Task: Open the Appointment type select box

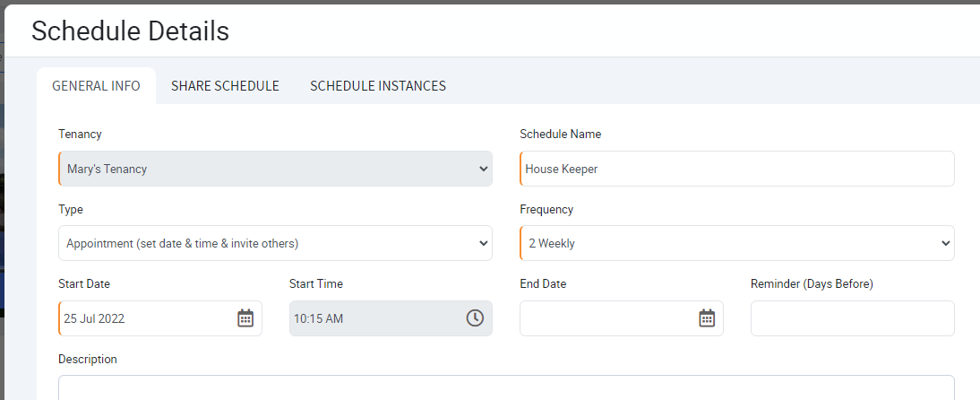Action: coord(275,243)
